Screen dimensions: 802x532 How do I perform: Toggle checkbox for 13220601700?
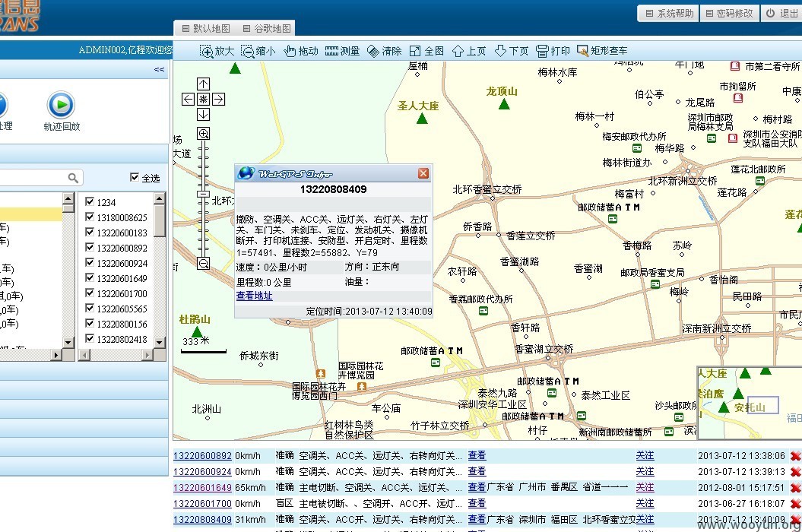tap(90, 293)
